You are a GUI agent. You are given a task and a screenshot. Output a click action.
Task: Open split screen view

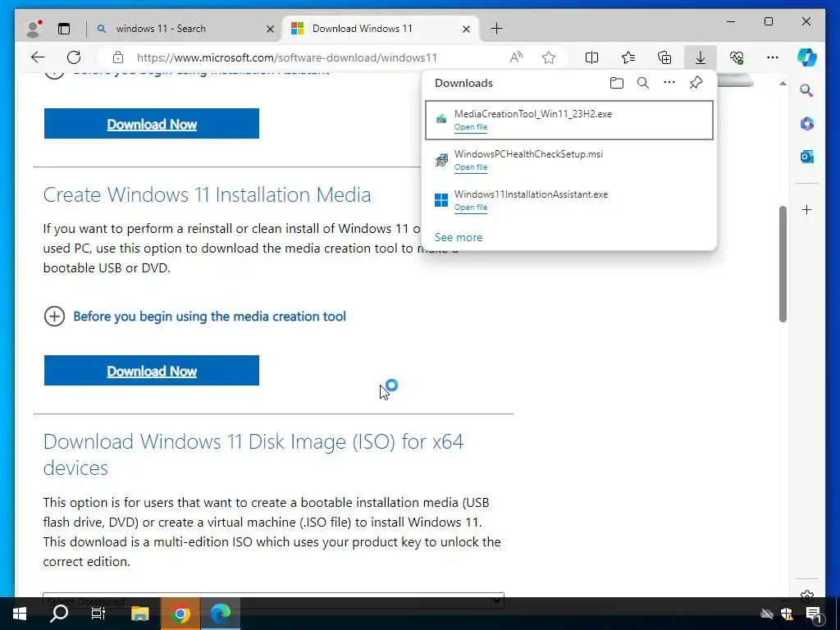coord(592,57)
